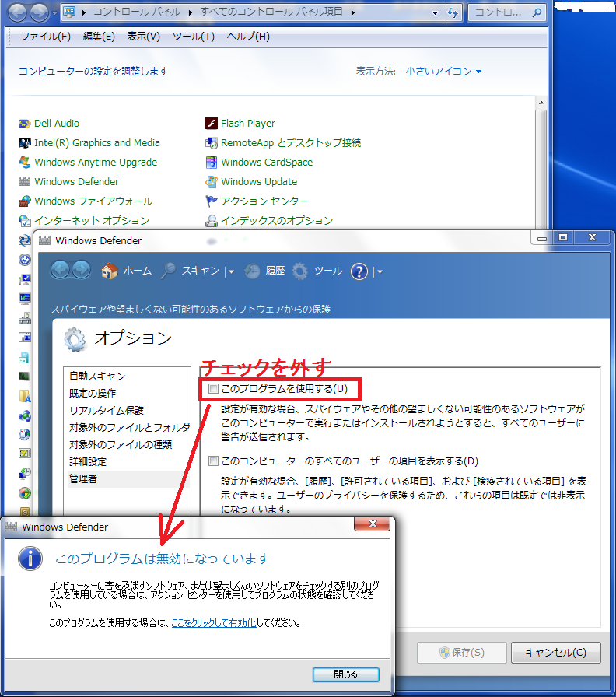Click the 履歴 clock icon in Defender
This screenshot has height=697, width=616.
tap(252, 271)
